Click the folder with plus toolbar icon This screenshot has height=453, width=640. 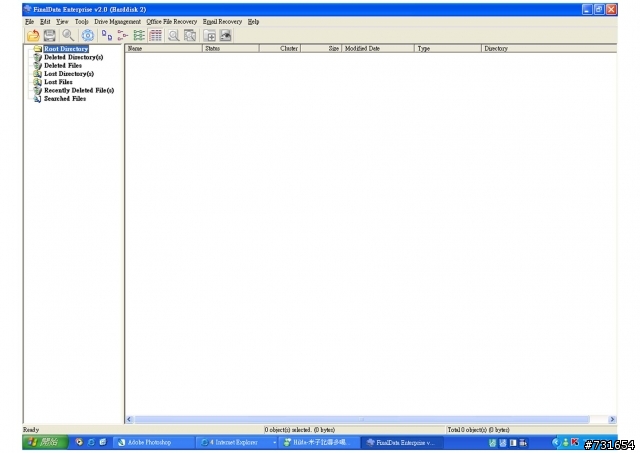click(x=209, y=36)
